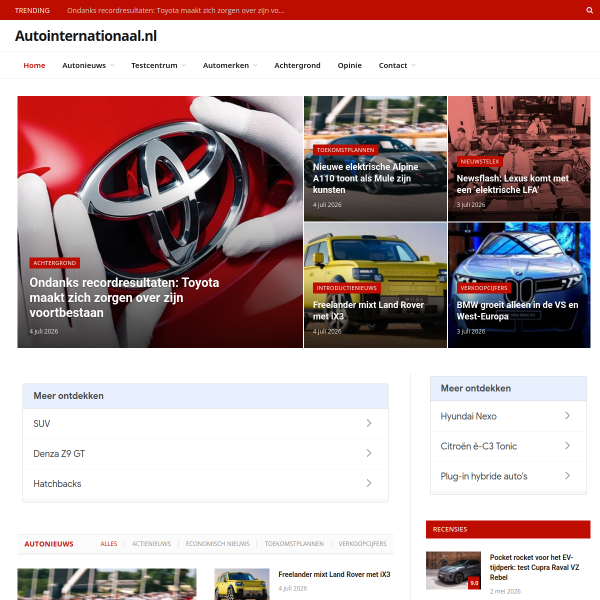Click the TRENDING label in the top bar
Screen dimensions: 600x600
coord(32,10)
